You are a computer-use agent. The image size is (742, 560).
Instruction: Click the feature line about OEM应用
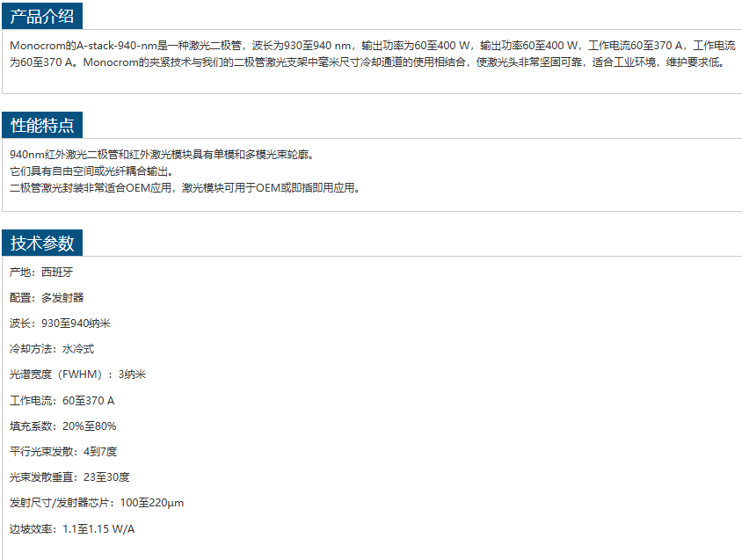point(185,188)
